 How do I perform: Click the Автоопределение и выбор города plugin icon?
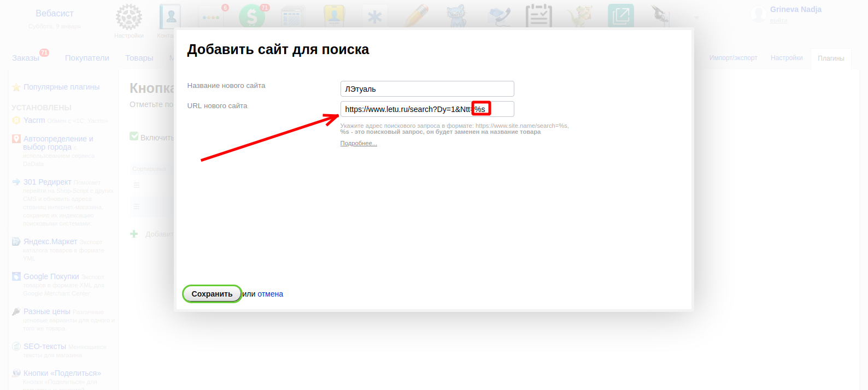(x=16, y=139)
